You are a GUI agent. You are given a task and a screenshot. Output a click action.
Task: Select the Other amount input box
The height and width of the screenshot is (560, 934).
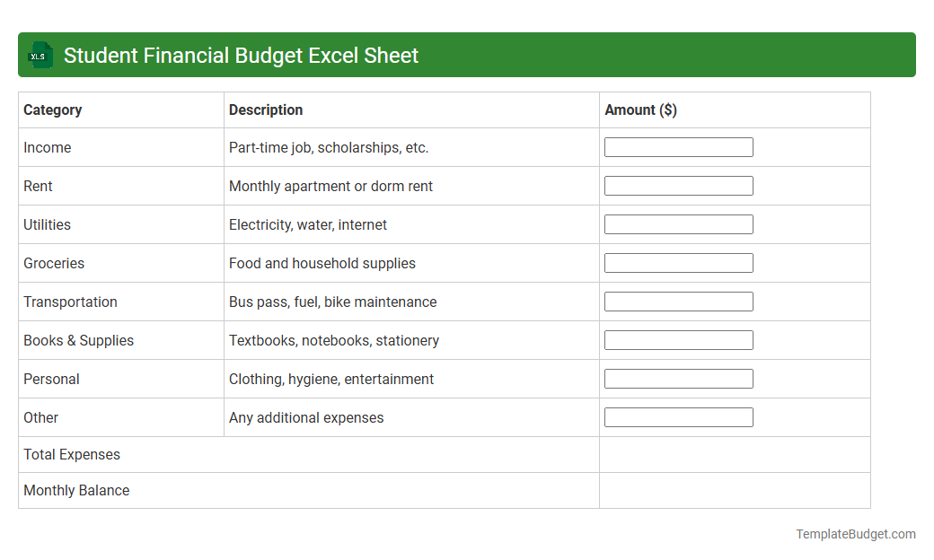679,416
